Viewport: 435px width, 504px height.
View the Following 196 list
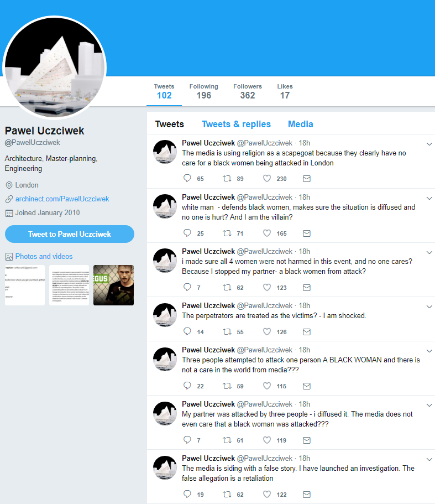(x=203, y=91)
